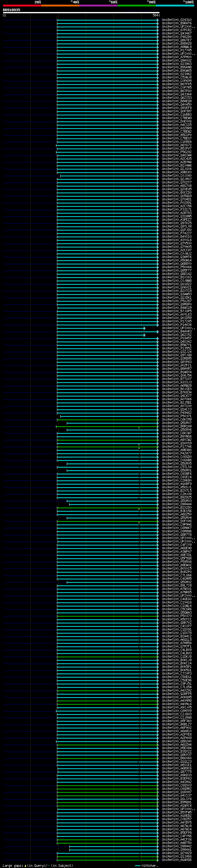Select hit UniRef100_P50373
197x868 pixels.
pos(176,616)
